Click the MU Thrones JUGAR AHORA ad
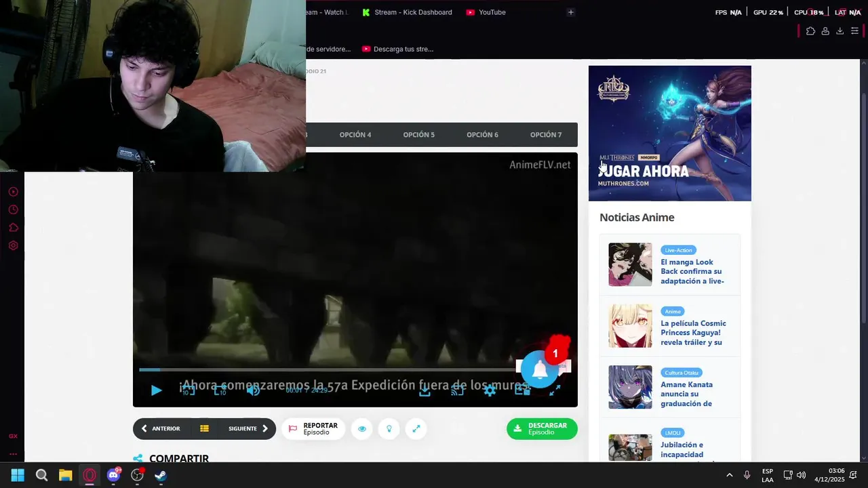The image size is (868, 488). pyautogui.click(x=670, y=133)
